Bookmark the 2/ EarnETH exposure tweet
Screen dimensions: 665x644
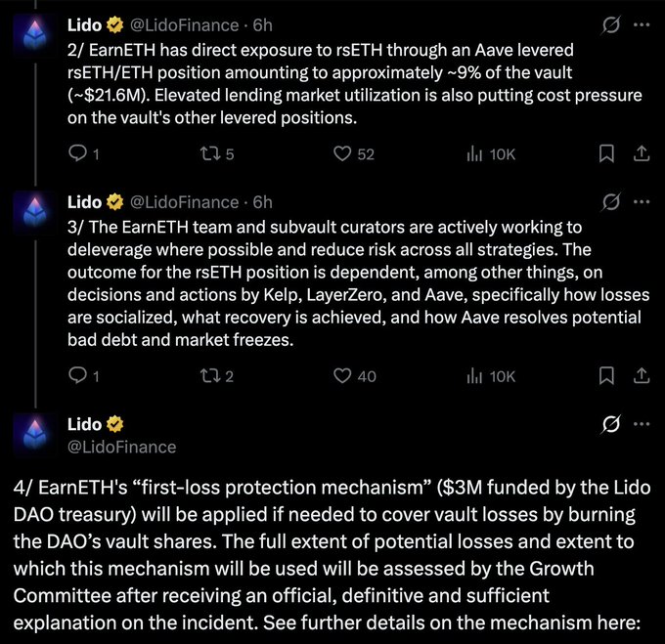click(606, 153)
